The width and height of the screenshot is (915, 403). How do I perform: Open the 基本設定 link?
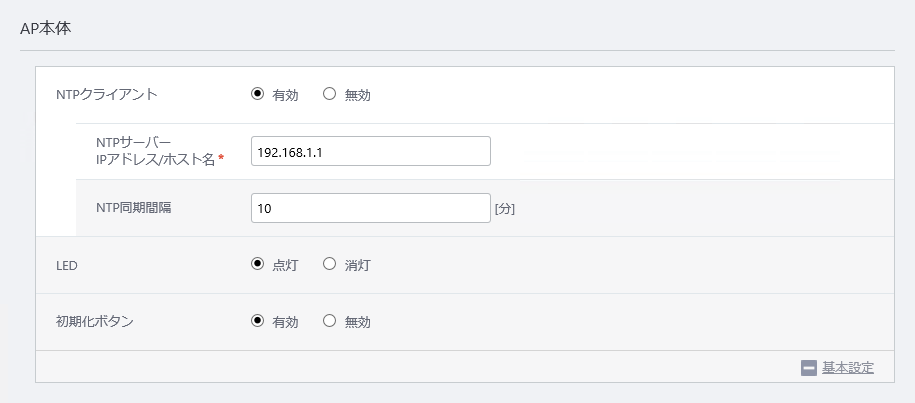848,368
